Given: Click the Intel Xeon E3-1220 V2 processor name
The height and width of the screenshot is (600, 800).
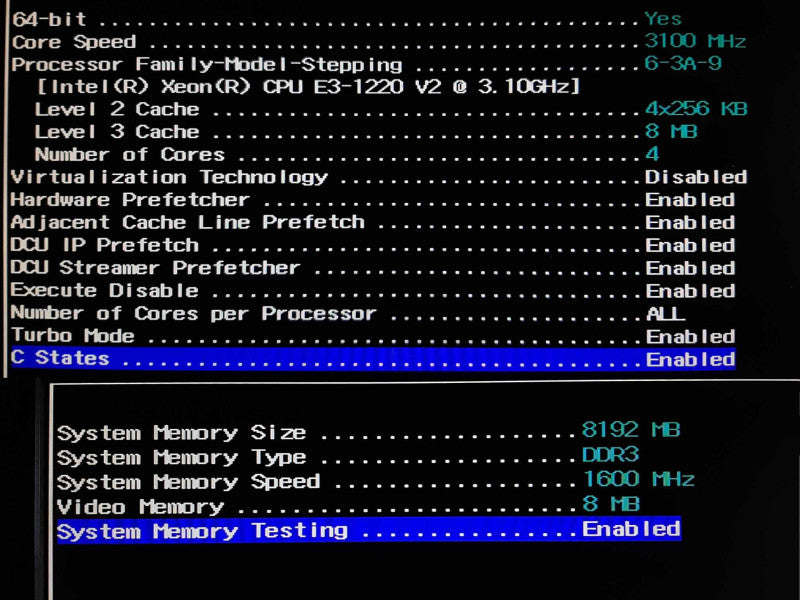Looking at the screenshot, I should pyautogui.click(x=309, y=86).
